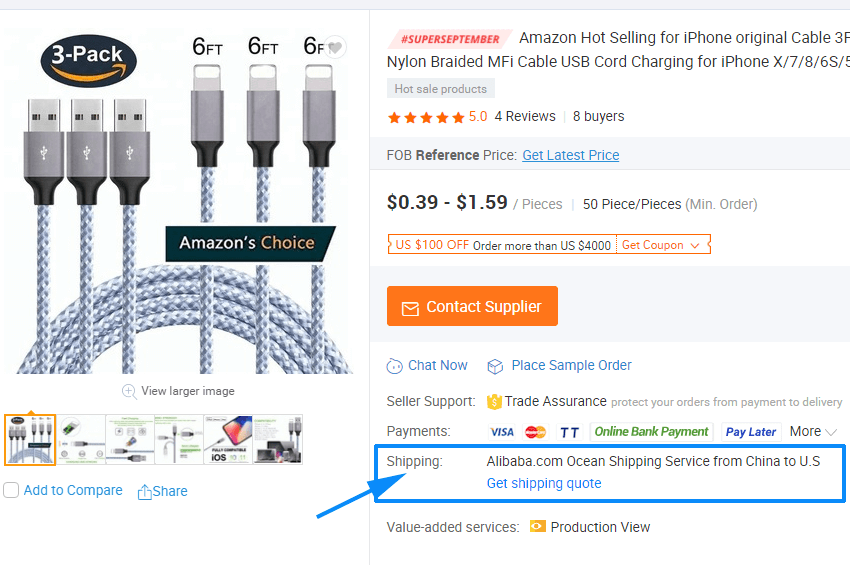Image resolution: width=850 pixels, height=565 pixels.
Task: Open the Get shipping quote link
Action: 544,483
